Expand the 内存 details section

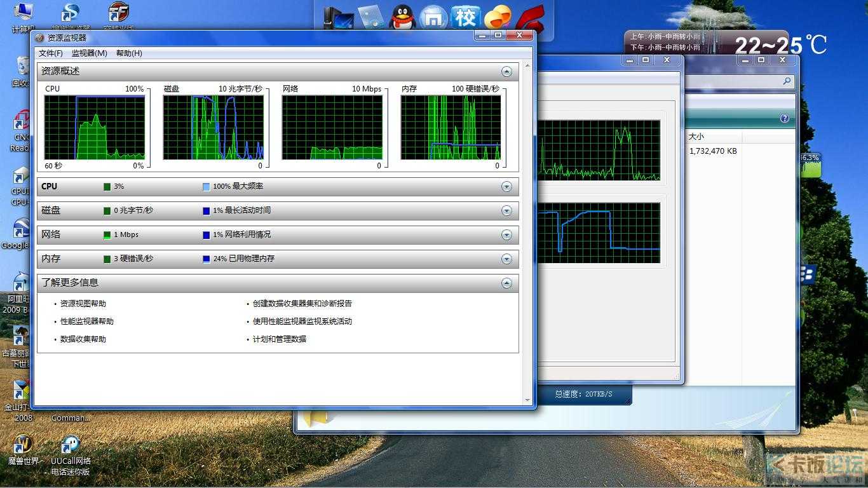click(x=506, y=259)
